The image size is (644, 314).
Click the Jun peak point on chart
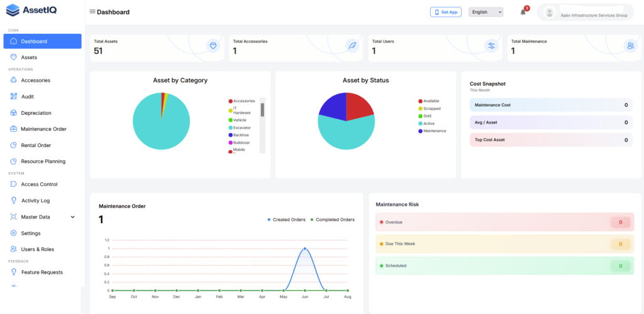(x=305, y=249)
